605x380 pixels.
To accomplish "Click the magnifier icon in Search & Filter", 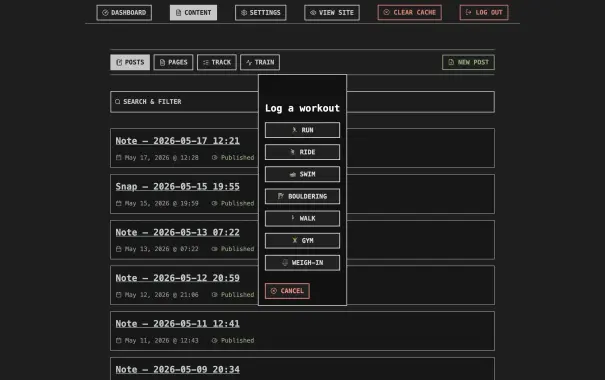I will (x=118, y=102).
